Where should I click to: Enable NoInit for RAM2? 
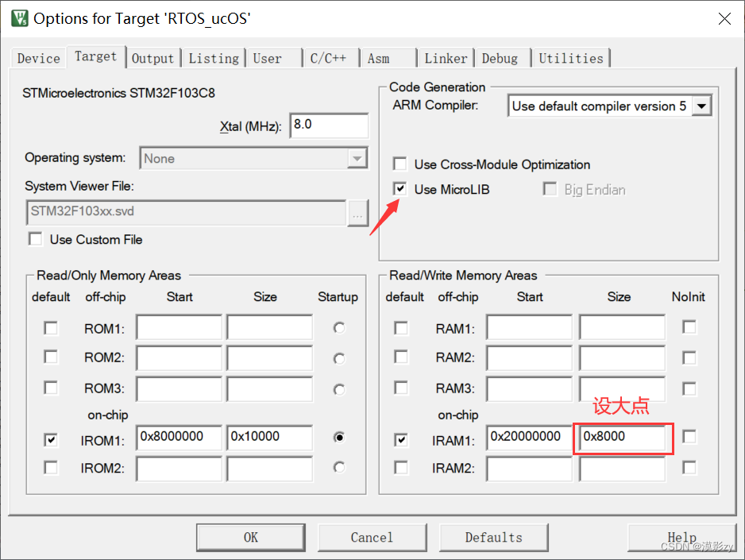pyautogui.click(x=689, y=357)
